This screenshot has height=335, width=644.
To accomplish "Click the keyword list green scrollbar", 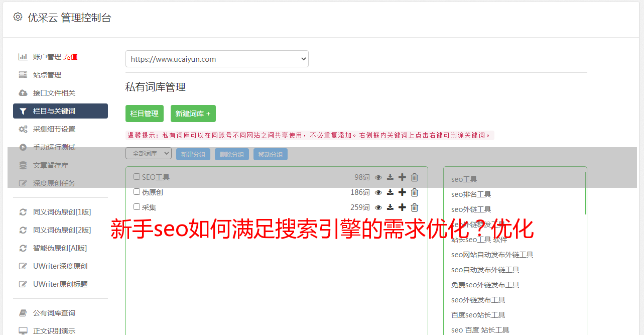I will [585, 193].
